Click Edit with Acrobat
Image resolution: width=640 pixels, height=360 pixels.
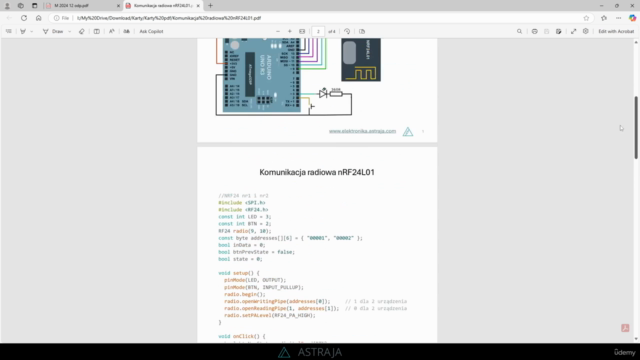tap(616, 31)
